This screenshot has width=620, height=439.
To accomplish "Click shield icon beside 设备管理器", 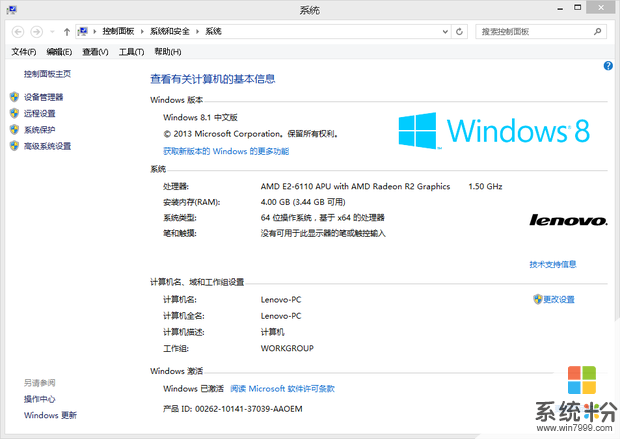I will point(14,97).
